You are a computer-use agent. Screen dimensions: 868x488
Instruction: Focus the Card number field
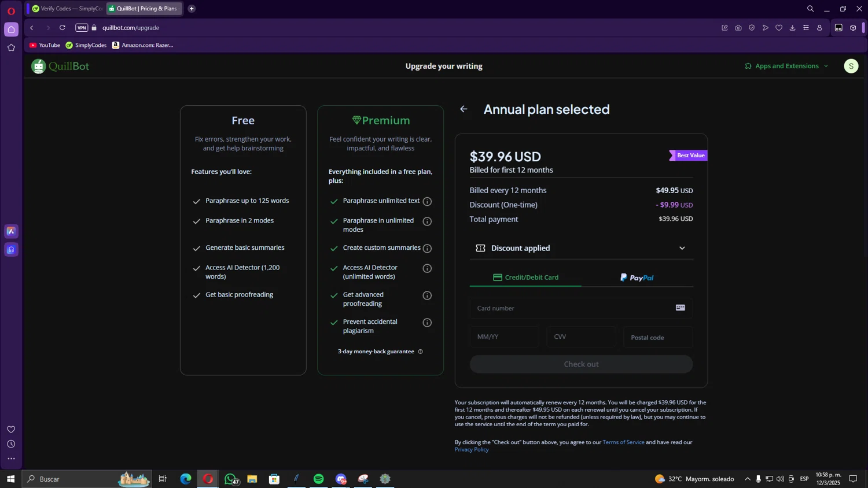point(581,308)
